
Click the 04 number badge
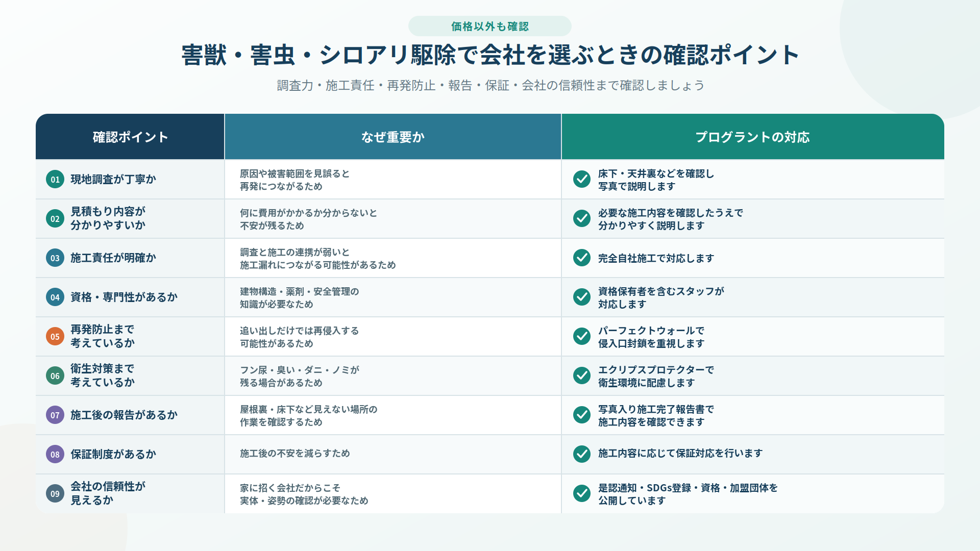55,297
